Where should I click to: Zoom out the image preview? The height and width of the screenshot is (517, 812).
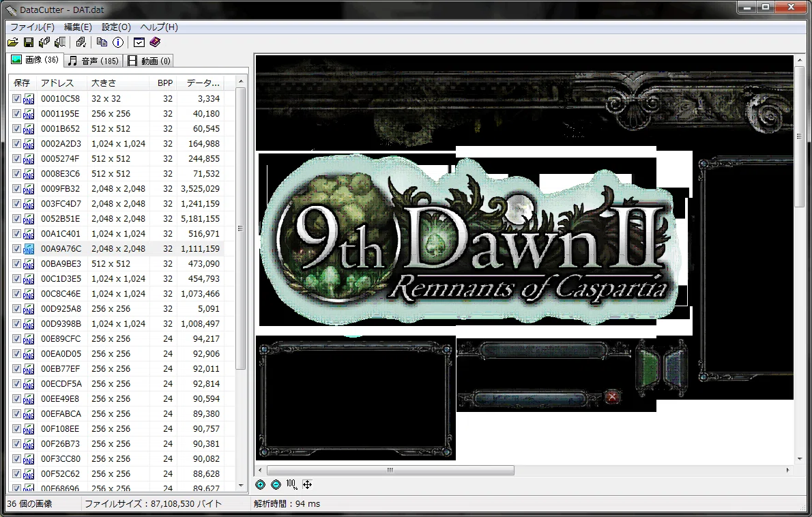click(x=276, y=484)
